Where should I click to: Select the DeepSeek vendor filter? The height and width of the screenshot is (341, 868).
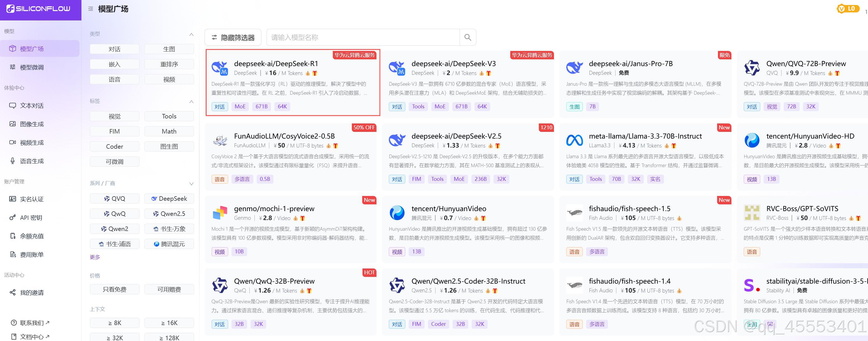click(x=169, y=199)
